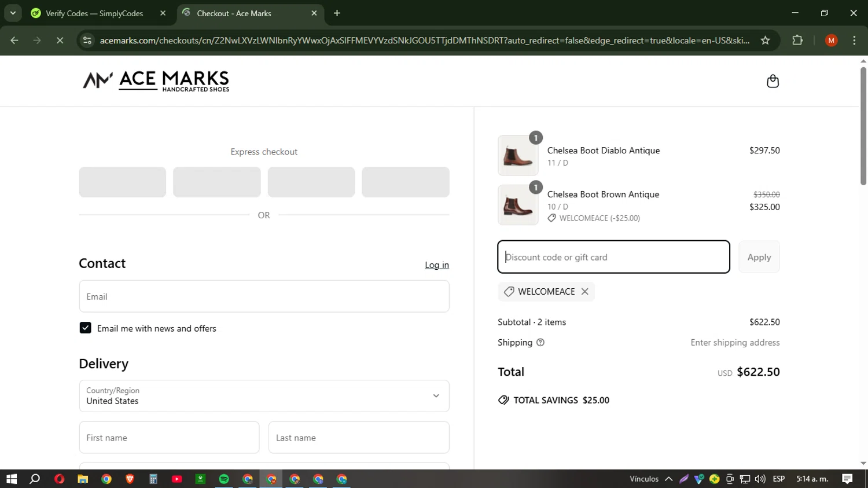868x488 pixels.
Task: Close the Verify Codes SimplyCodes tab
Action: click(163, 13)
